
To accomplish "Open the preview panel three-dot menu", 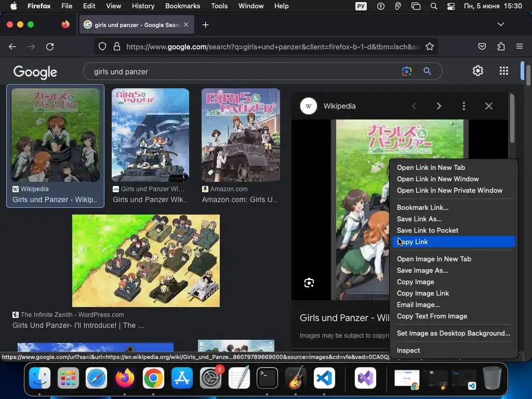I will coord(464,106).
